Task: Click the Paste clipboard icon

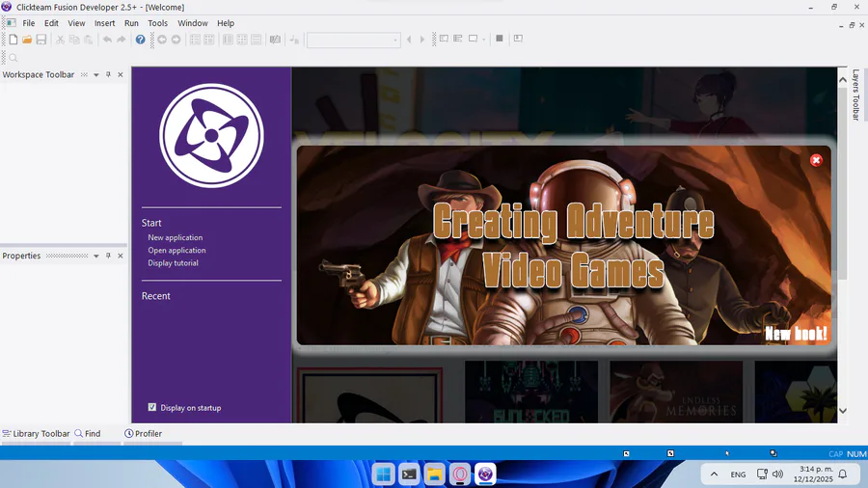Action: pos(88,40)
